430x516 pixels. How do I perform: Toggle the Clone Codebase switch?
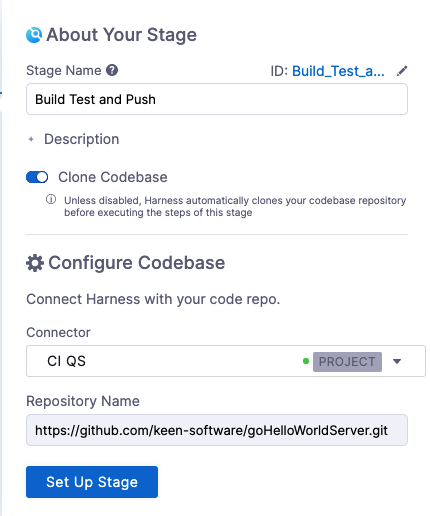tap(37, 177)
